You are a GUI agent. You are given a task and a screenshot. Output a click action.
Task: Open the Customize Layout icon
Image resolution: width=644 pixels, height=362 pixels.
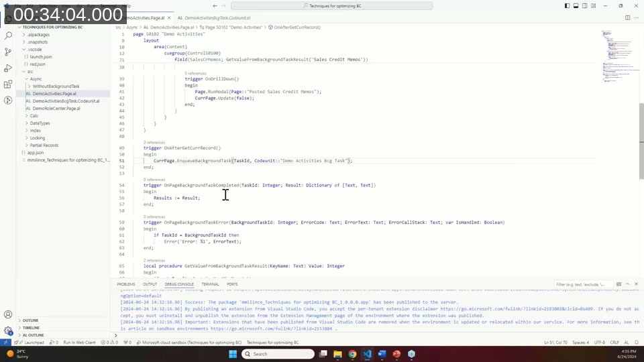pos(594,6)
